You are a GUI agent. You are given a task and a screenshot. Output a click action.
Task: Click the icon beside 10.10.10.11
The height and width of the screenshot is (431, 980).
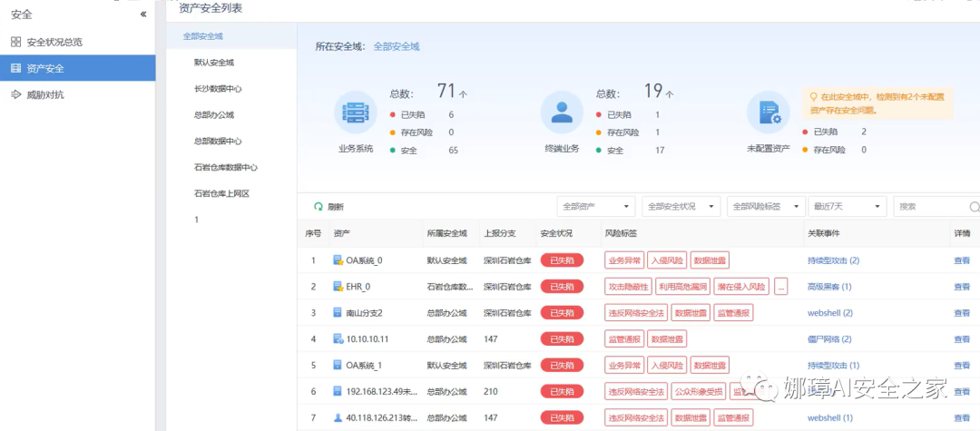(338, 339)
